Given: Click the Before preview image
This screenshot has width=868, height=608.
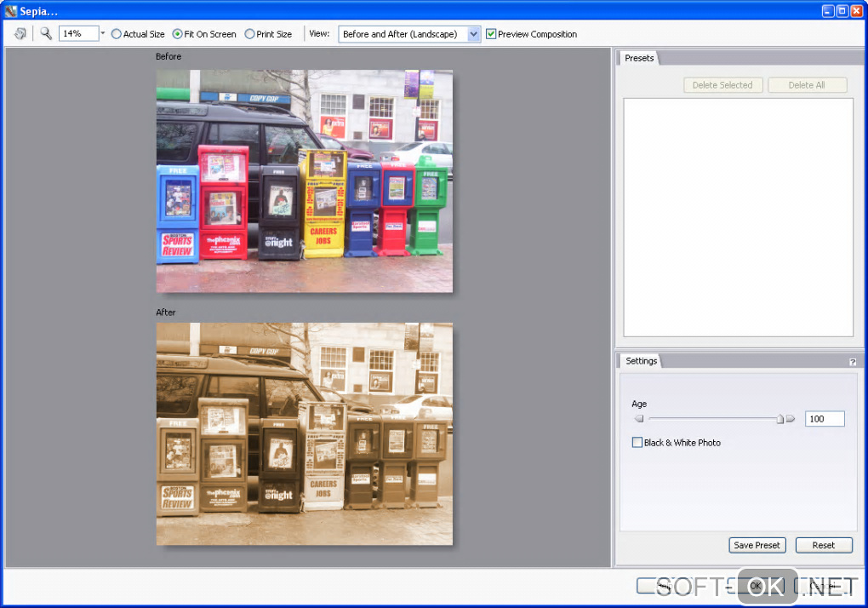Looking at the screenshot, I should point(305,181).
